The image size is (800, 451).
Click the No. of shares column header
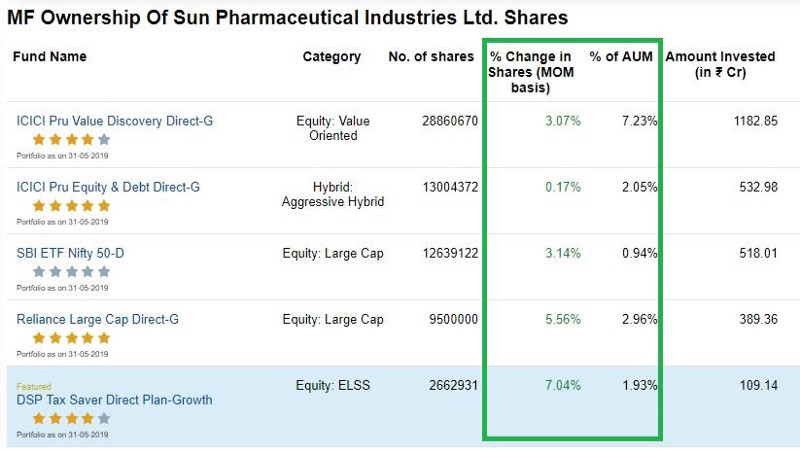[x=431, y=57]
